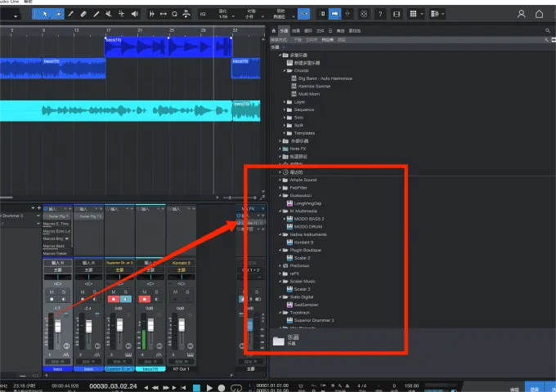Click the KT Out 1 volume fader
This screenshot has width=556, height=392.
pyautogui.click(x=182, y=325)
